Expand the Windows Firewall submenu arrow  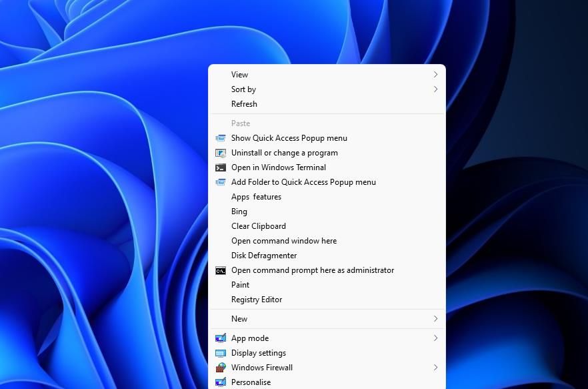(435, 367)
